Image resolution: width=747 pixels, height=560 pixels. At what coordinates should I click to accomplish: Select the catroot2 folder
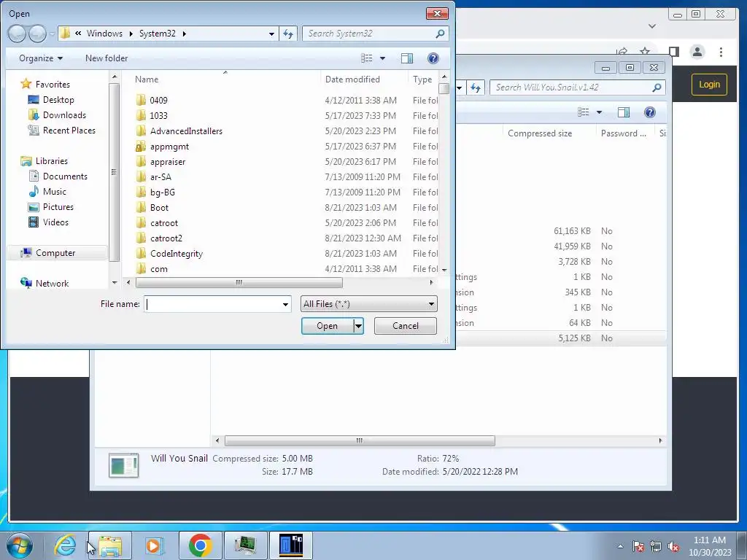tap(166, 238)
